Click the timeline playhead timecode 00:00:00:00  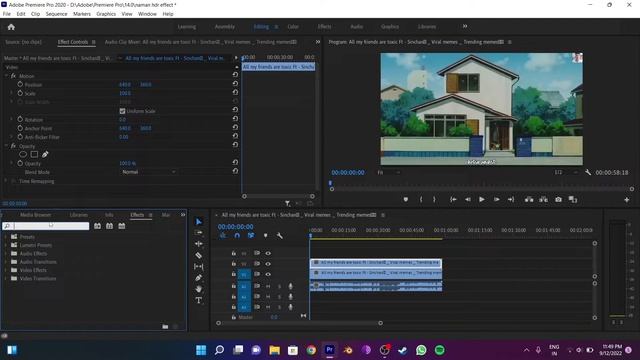[x=236, y=227]
